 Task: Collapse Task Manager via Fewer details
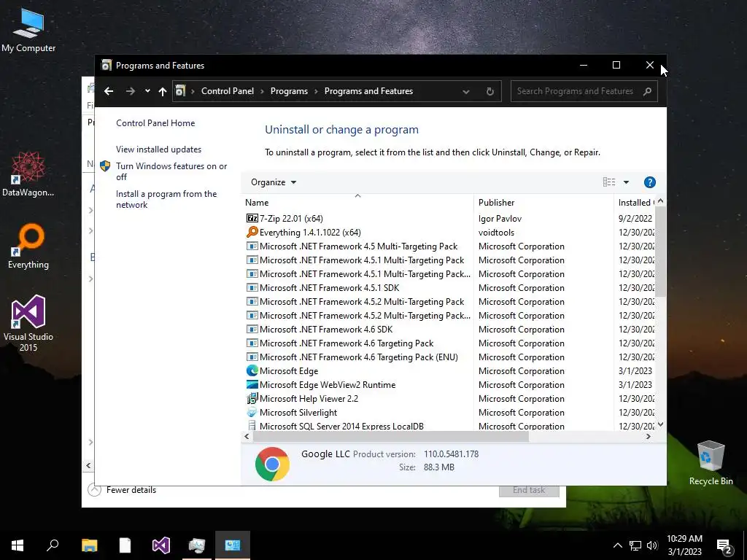coord(123,490)
